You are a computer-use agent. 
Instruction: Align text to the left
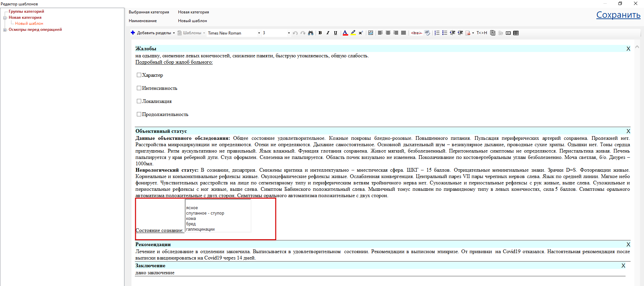click(380, 33)
